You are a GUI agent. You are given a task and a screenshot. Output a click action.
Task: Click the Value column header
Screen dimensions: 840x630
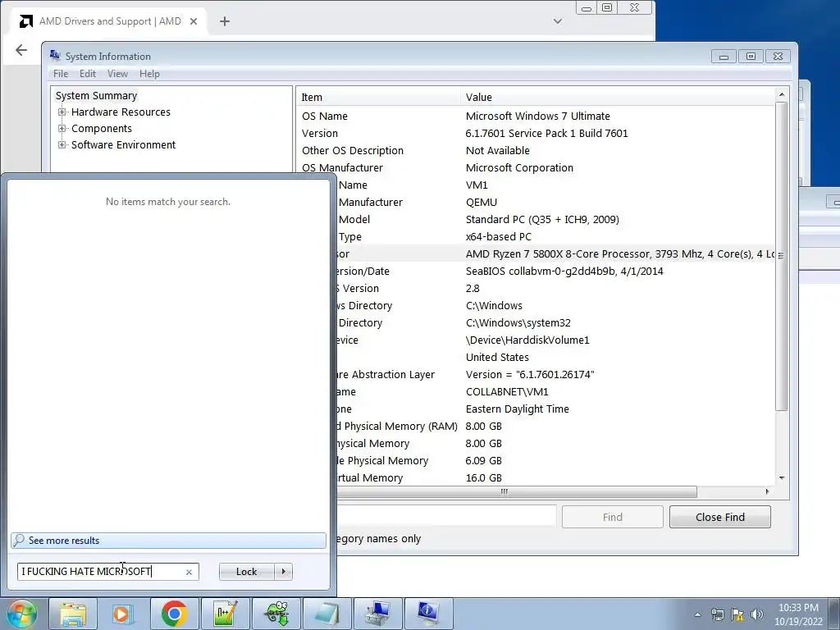(x=617, y=97)
